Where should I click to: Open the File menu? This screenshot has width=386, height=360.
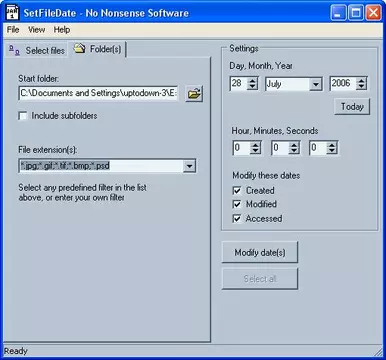tap(13, 30)
